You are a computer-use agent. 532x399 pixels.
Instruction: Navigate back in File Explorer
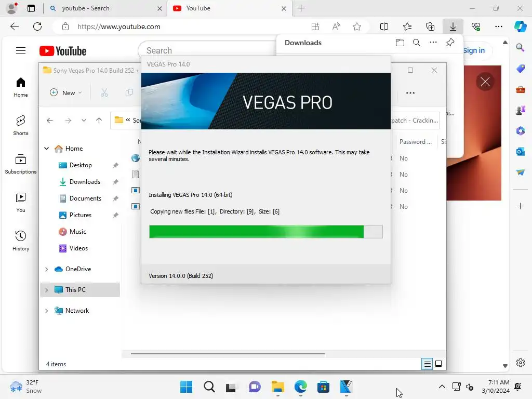click(x=50, y=121)
